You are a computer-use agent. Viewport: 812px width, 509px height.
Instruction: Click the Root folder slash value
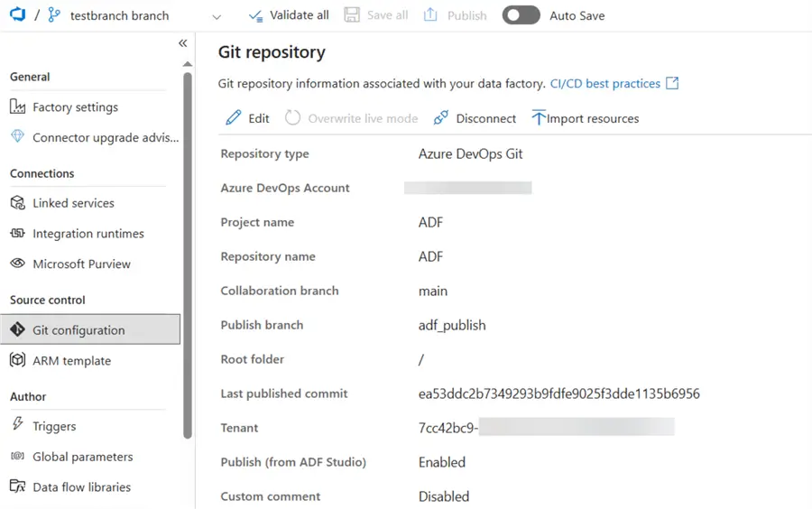coord(421,359)
